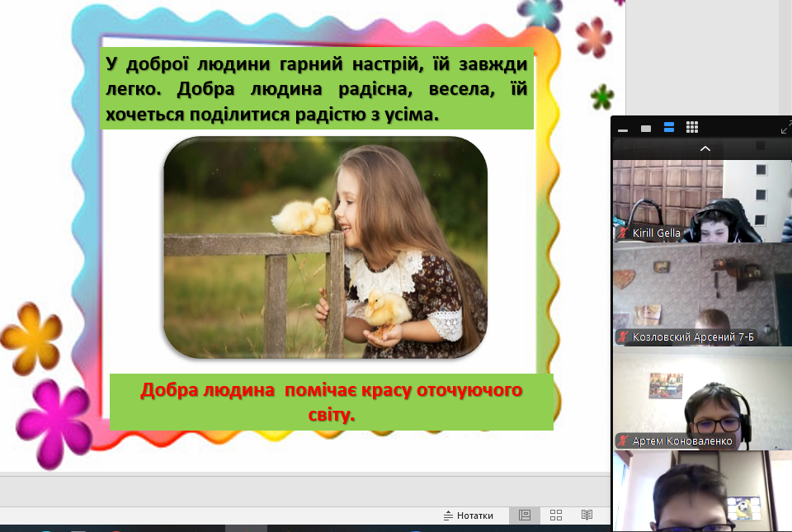Image resolution: width=792 pixels, height=532 pixels.
Task: Select Артем Коноваленко video thumbnail
Action: [x=702, y=398]
